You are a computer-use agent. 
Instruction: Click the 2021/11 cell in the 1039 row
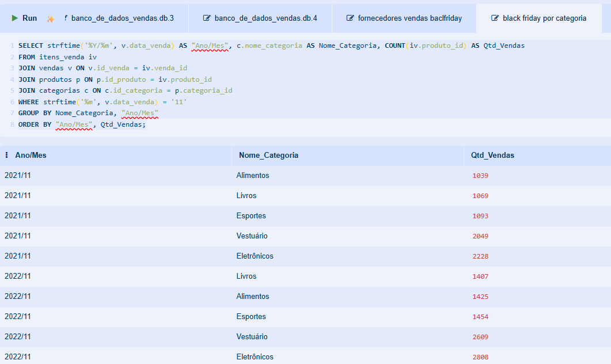pos(17,175)
